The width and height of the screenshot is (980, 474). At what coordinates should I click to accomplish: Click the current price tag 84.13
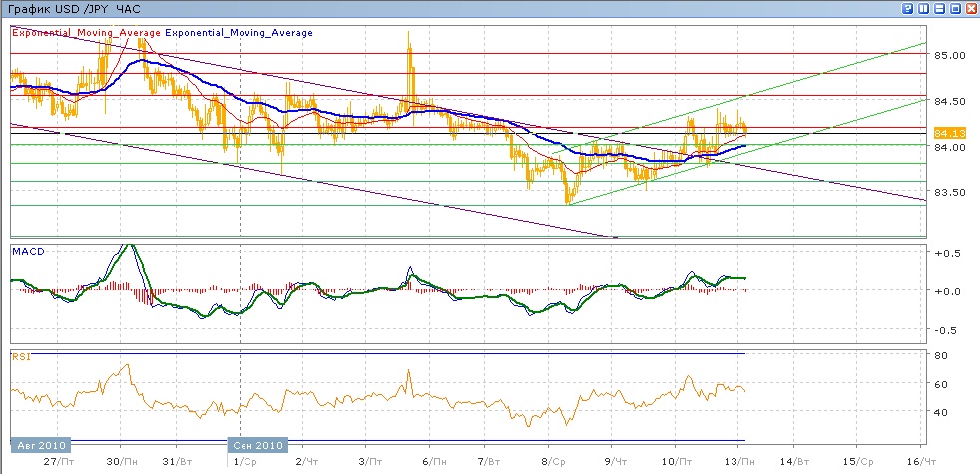point(947,132)
